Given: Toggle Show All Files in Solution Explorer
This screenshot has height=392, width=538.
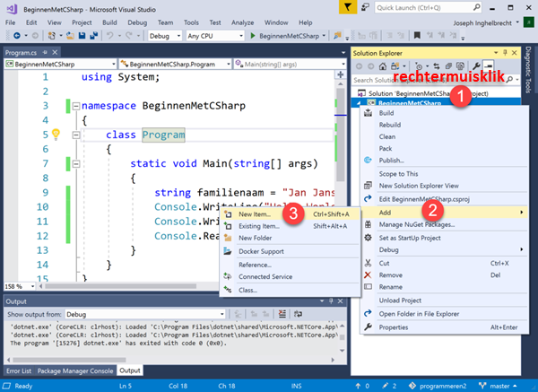Looking at the screenshot, I should 460,65.
